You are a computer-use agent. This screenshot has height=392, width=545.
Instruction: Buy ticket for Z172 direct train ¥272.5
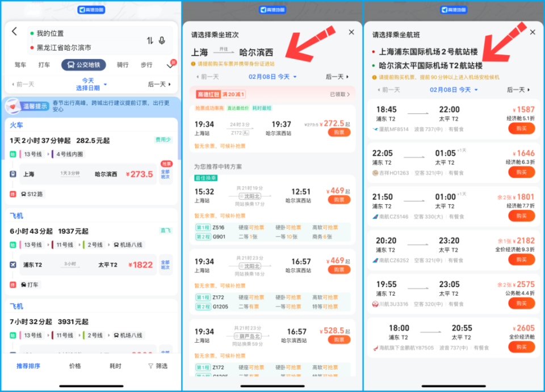point(339,133)
